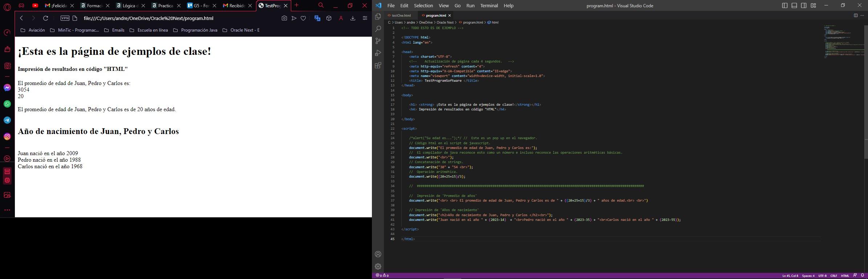This screenshot has height=279, width=868.
Task: Open the Opera account profile icon
Action: (341, 18)
